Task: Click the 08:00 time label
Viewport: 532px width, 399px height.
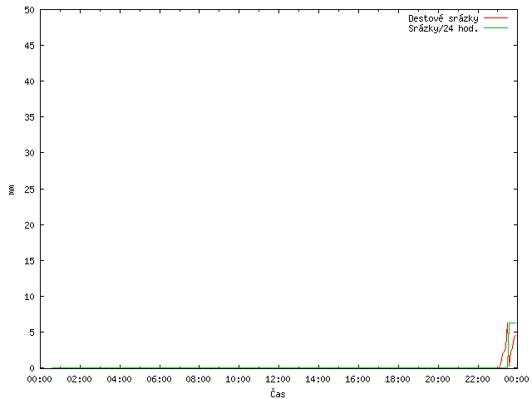Action: pyautogui.click(x=199, y=379)
